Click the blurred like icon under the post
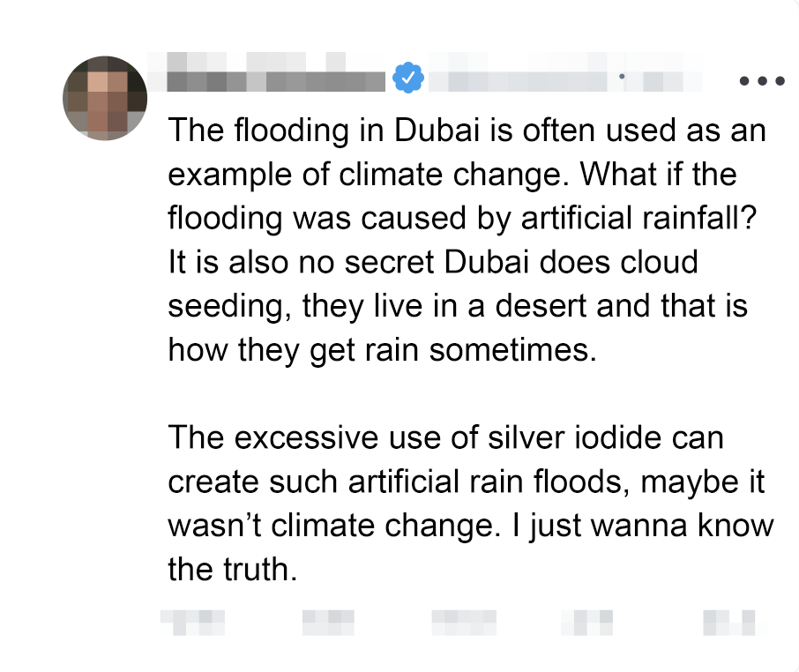Screen dimensions: 799x672 (457, 623)
